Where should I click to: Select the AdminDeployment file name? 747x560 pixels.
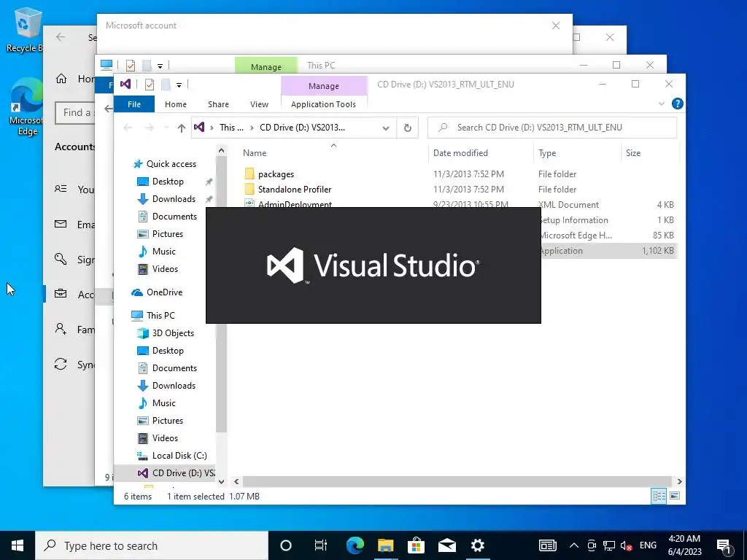tap(295, 204)
